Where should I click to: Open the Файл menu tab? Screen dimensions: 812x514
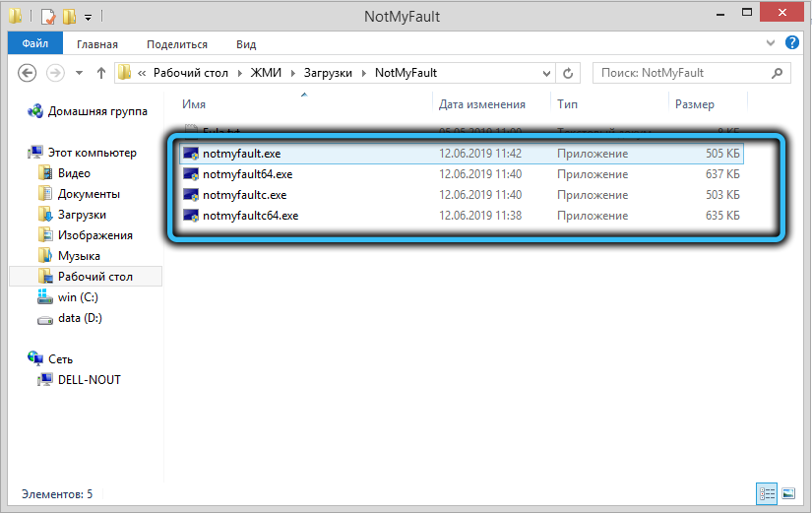(x=34, y=44)
